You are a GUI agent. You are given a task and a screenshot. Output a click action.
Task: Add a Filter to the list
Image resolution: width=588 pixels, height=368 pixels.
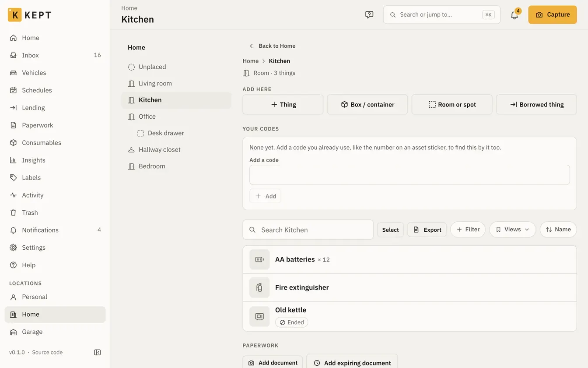[x=468, y=230]
